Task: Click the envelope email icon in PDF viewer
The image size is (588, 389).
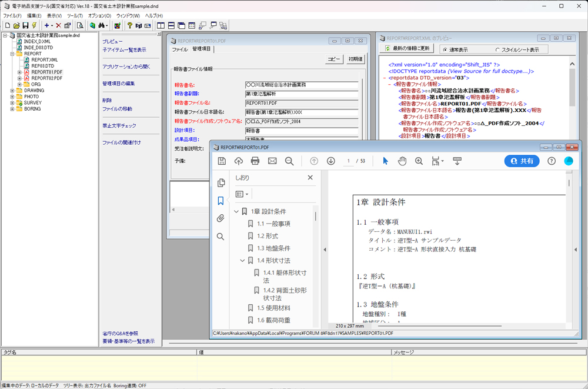Action: [x=272, y=161]
